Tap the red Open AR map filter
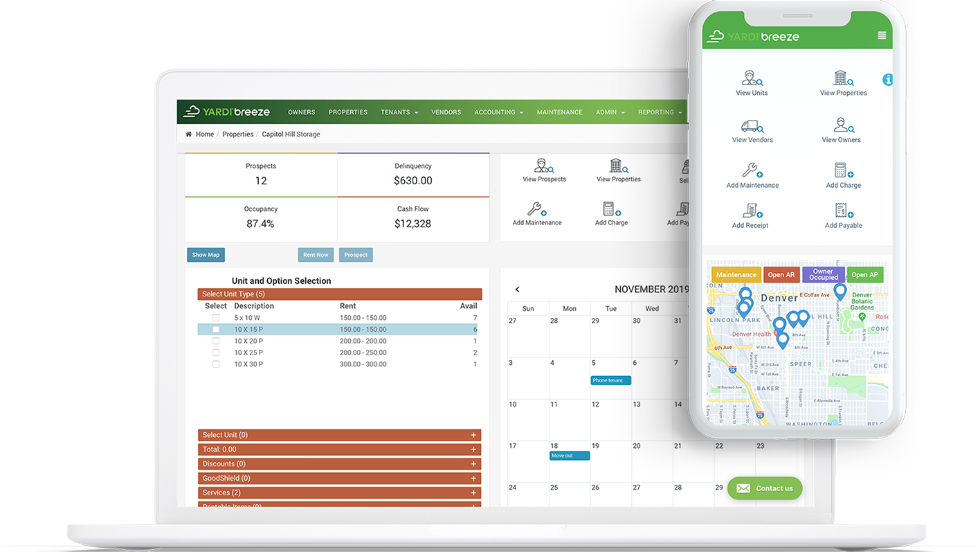Screen dimensions: 980x552 click(781, 275)
